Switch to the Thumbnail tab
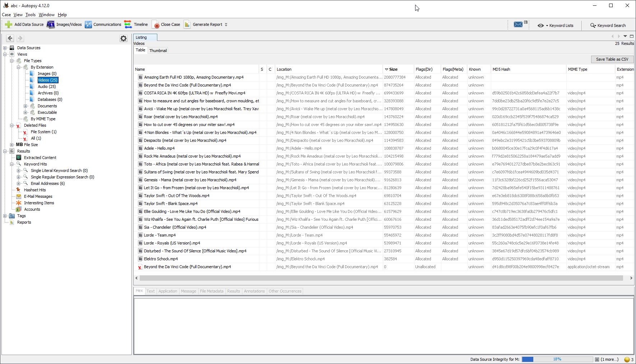636x364 pixels. point(158,51)
